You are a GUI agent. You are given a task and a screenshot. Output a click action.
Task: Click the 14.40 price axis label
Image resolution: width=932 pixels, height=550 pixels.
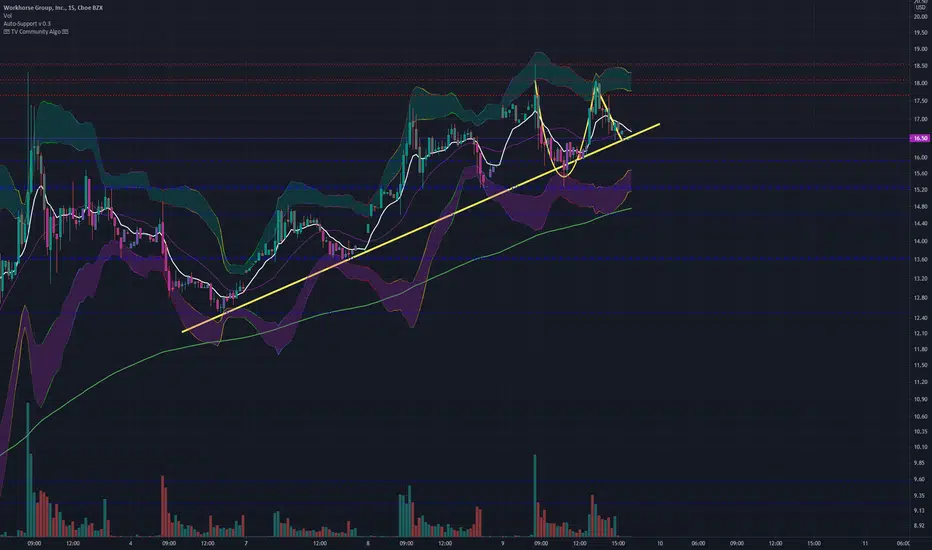920,224
